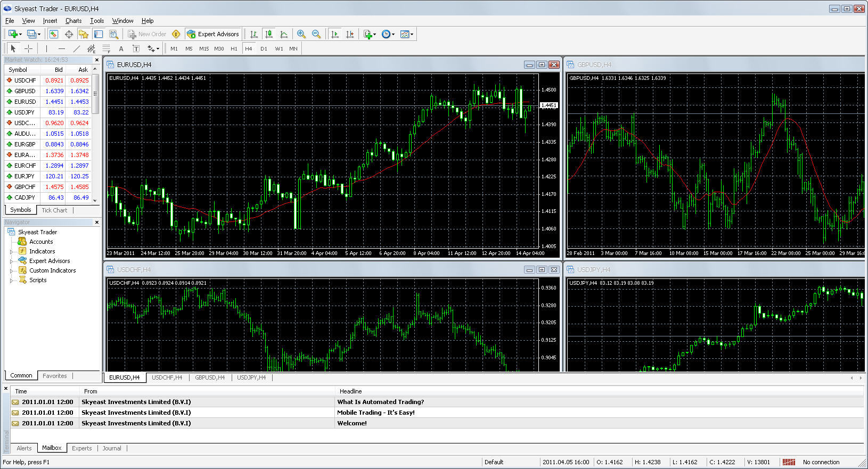The image size is (868, 469).
Task: Click the New Order toolbar button
Action: pyautogui.click(x=147, y=34)
